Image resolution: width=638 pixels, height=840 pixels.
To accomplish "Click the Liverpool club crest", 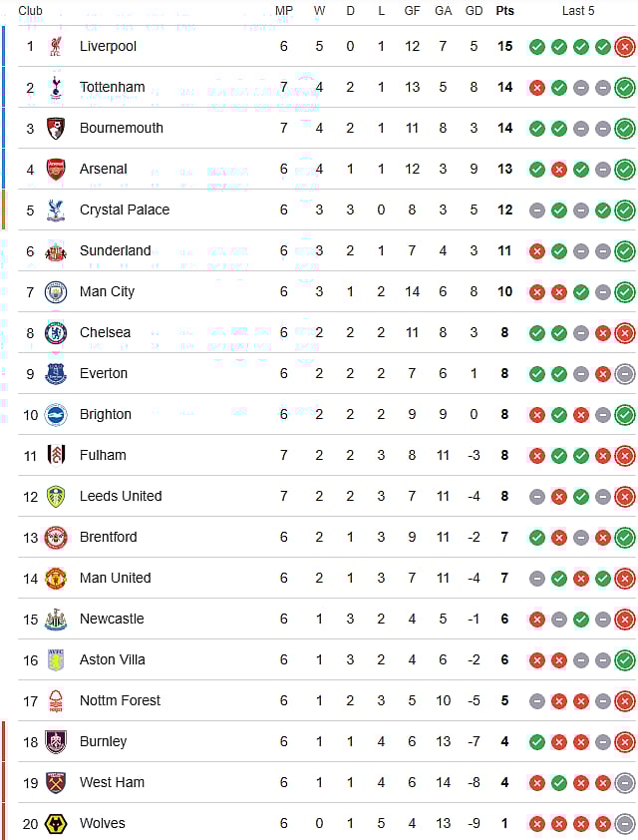I will tap(55, 46).
